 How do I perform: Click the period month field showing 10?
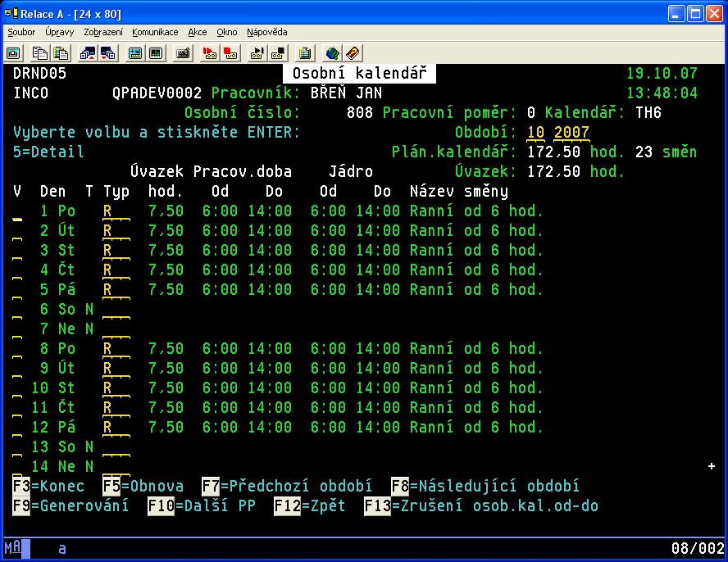(x=535, y=133)
